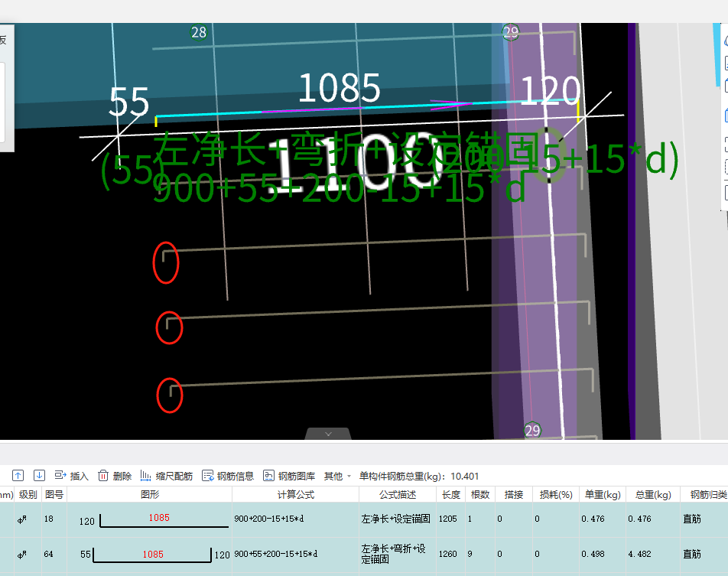Click the 120 bend dimension in the 3D view
Screen dimensions: 728x576
pyautogui.click(x=551, y=90)
